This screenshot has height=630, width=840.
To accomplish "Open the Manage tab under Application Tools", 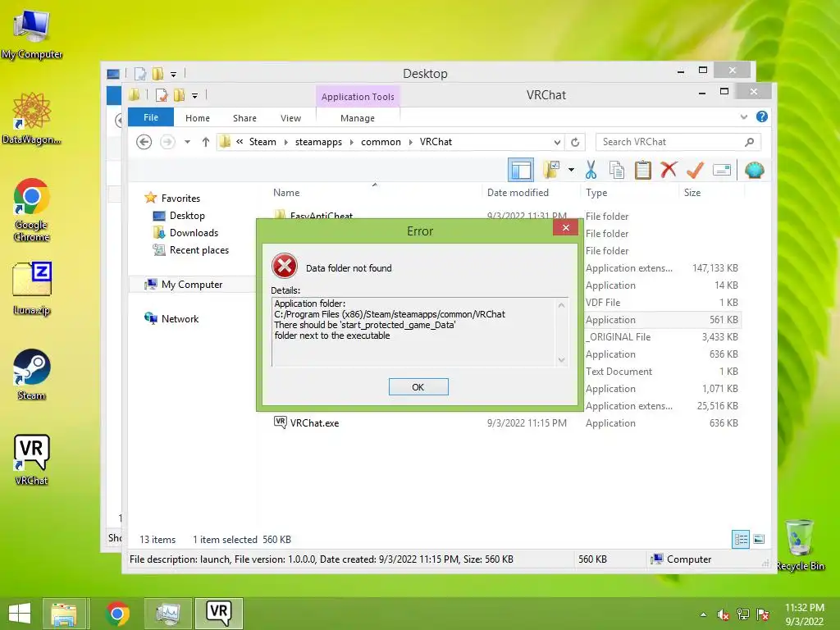I will click(358, 118).
